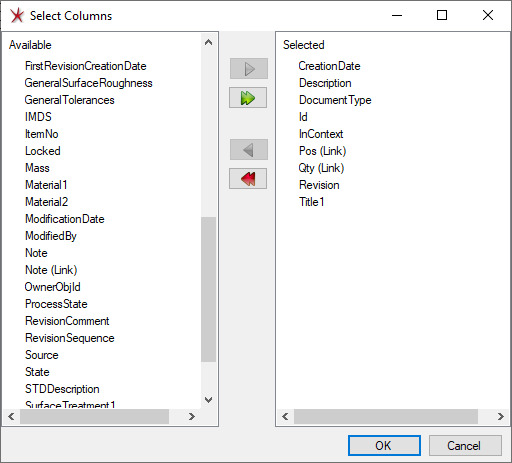Click the Available list scroll up arrow
The height and width of the screenshot is (463, 512).
click(x=208, y=42)
